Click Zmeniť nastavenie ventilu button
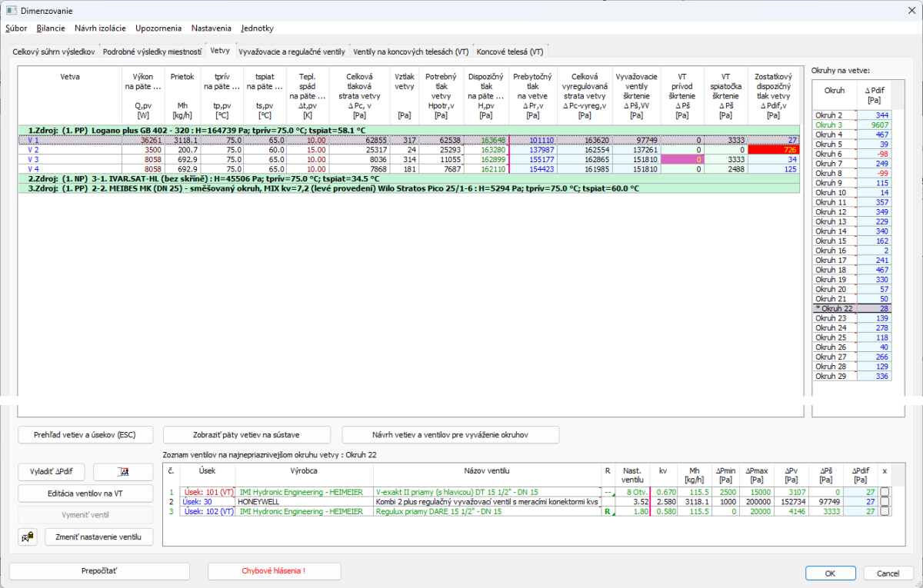923x588 pixels. point(98,537)
